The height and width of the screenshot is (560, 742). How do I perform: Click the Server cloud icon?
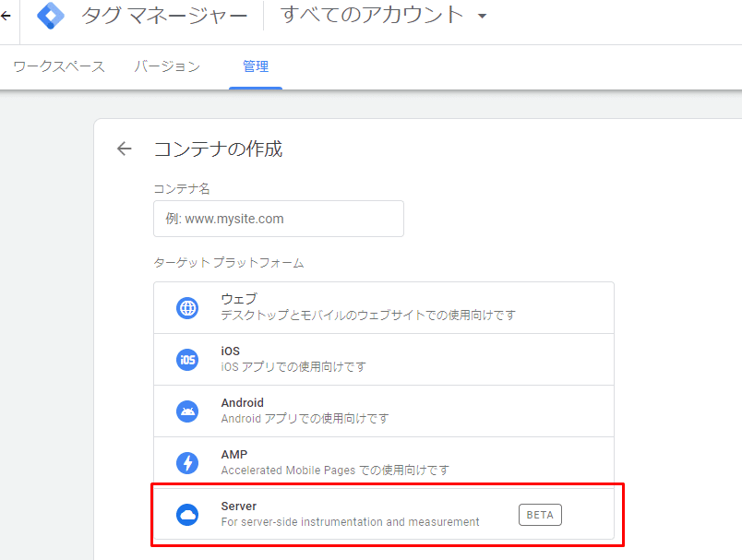point(187,515)
